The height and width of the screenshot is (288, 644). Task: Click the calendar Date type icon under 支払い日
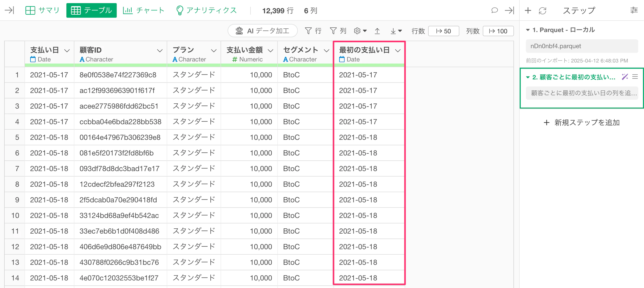click(x=33, y=59)
